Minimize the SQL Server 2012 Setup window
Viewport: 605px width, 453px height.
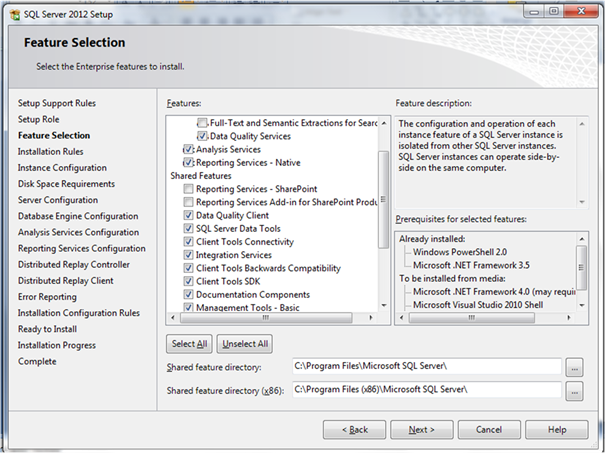point(534,12)
